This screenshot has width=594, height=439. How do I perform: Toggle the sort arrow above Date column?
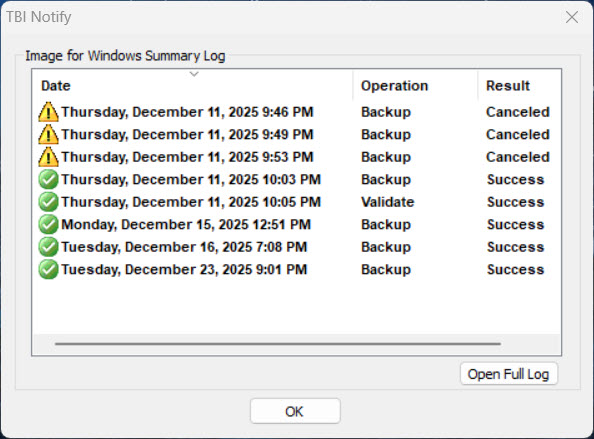click(x=194, y=74)
